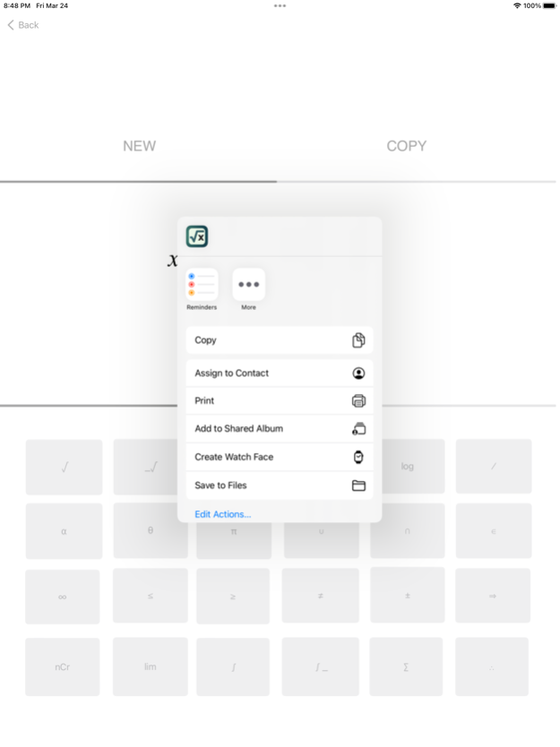Tap the division slash key
This screenshot has height=747, width=560.
(x=494, y=467)
